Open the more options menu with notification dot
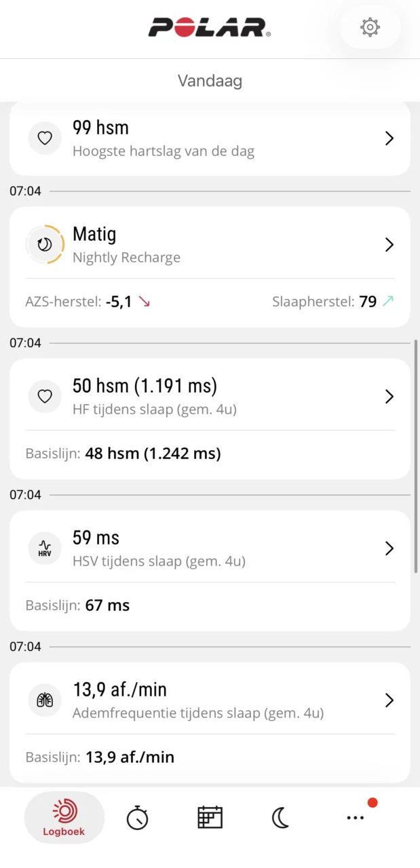 pos(356,817)
